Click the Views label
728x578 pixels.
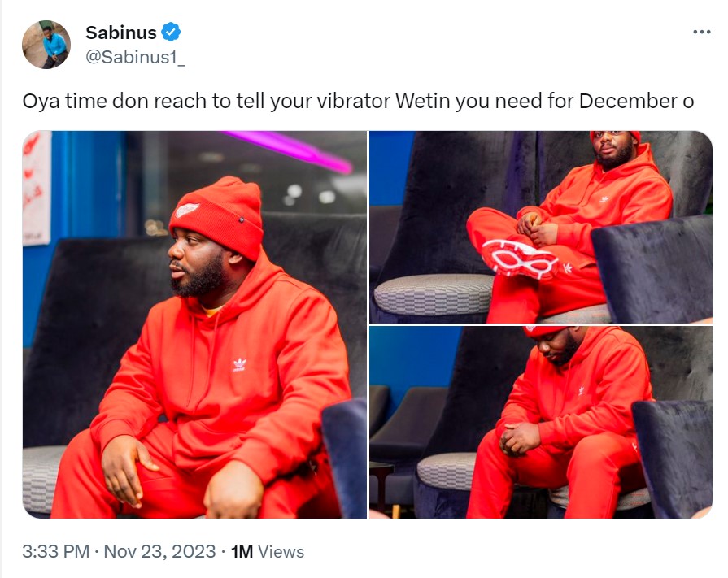281,552
